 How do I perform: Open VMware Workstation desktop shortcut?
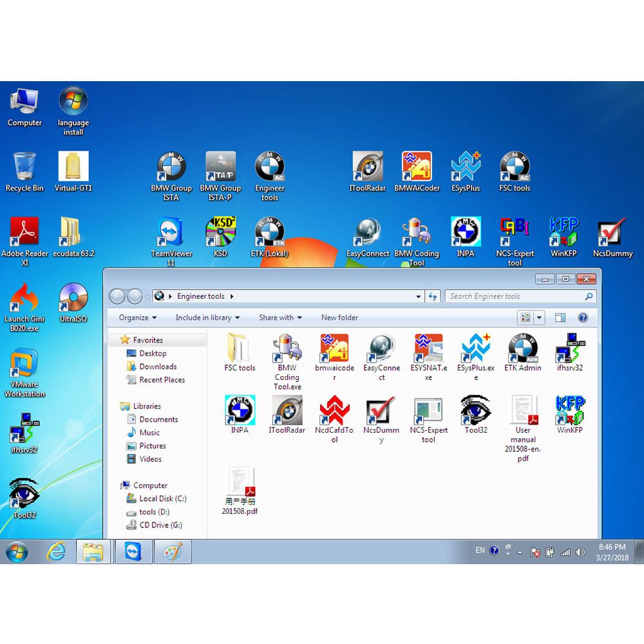[x=24, y=372]
